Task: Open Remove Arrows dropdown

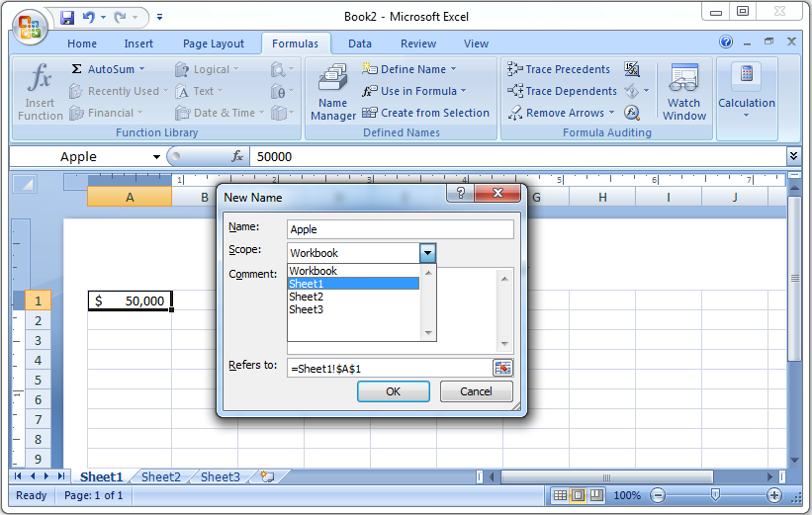Action: point(610,113)
